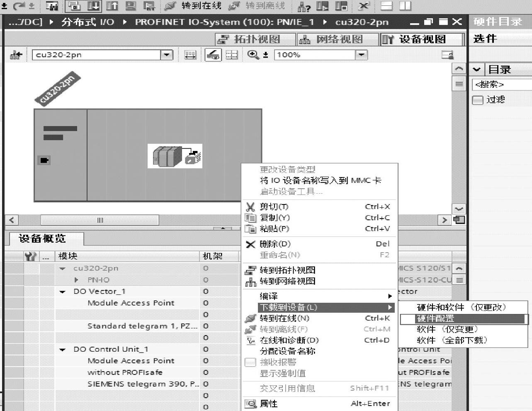
Task: Choose 复制(Y) copy from context menu
Action: (319, 218)
